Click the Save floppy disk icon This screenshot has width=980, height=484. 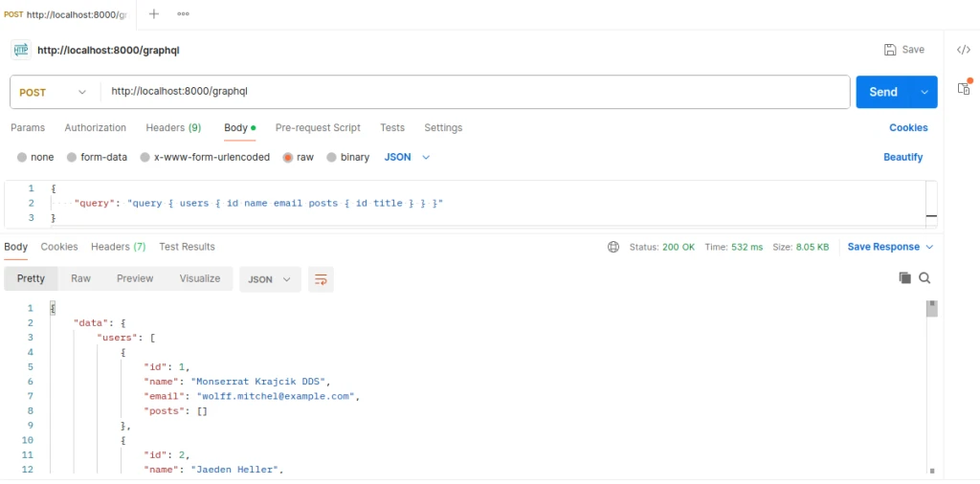click(890, 50)
